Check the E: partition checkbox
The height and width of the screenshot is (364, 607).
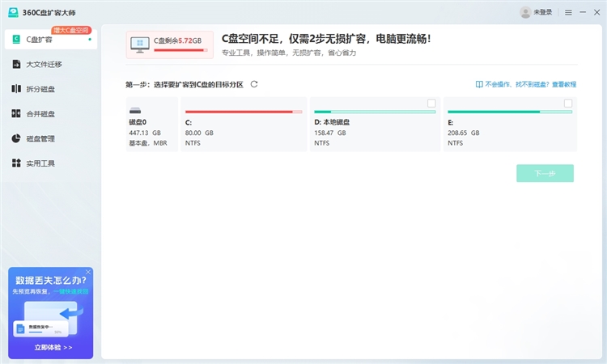tap(568, 104)
